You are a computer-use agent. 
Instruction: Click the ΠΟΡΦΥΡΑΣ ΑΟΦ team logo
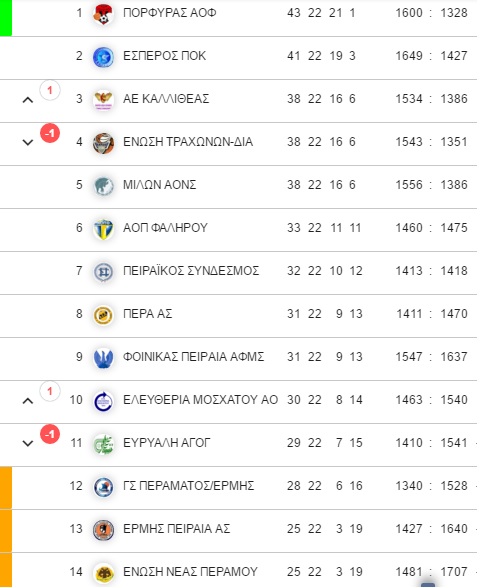pyautogui.click(x=103, y=14)
